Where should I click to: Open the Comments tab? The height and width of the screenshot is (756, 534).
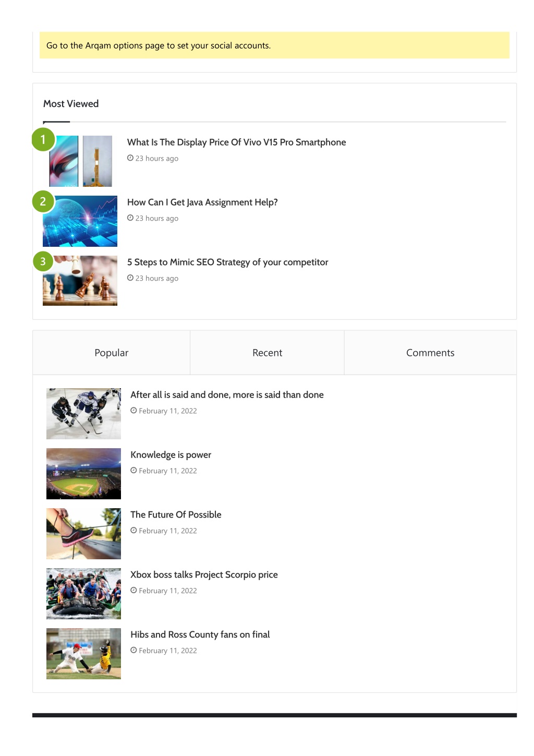(430, 353)
